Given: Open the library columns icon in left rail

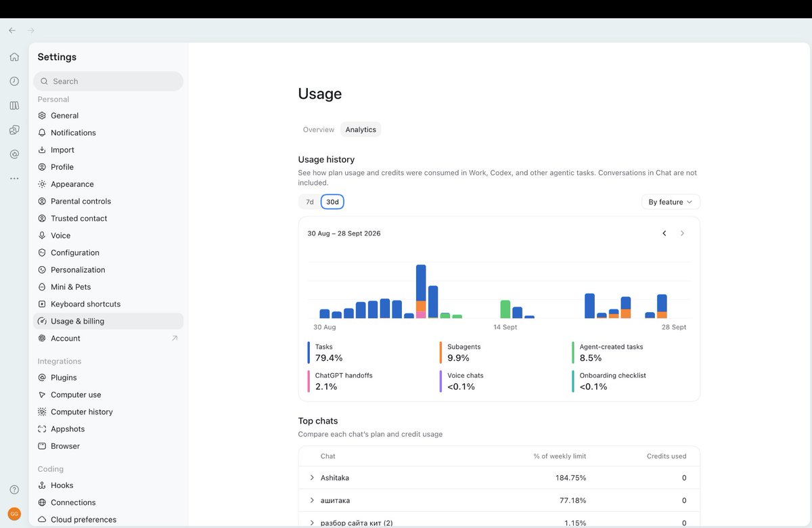Looking at the screenshot, I should tap(14, 106).
